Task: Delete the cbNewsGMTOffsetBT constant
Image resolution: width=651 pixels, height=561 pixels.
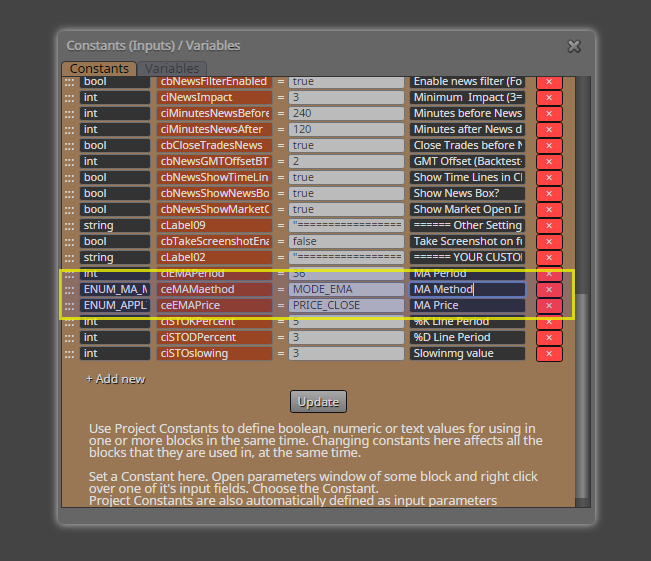Action: click(549, 162)
